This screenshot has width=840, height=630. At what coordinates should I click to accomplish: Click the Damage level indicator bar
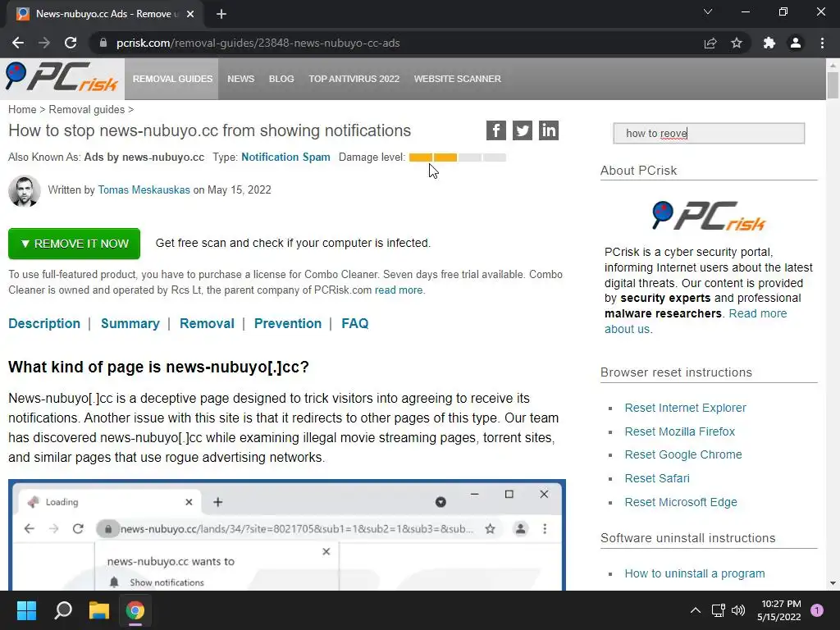(x=458, y=157)
